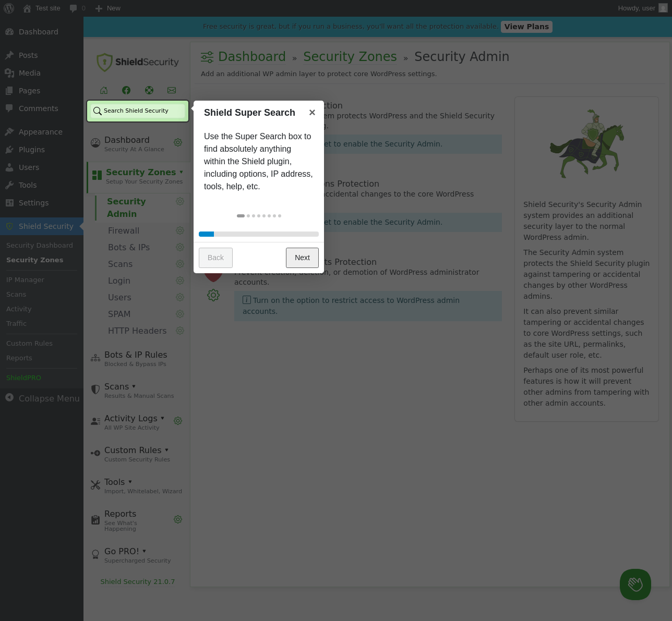The width and height of the screenshot is (672, 621).
Task: Click the home icon under Shield Security logo
Action: [x=104, y=90]
